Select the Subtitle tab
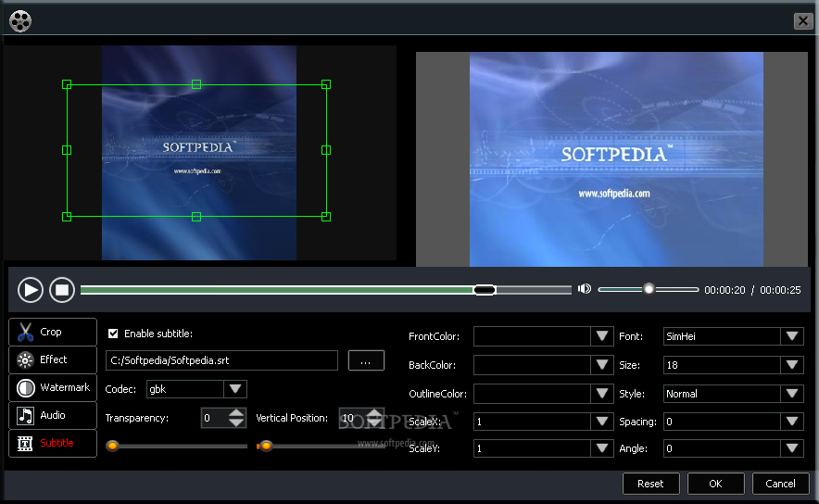819x504 pixels. coord(53,443)
